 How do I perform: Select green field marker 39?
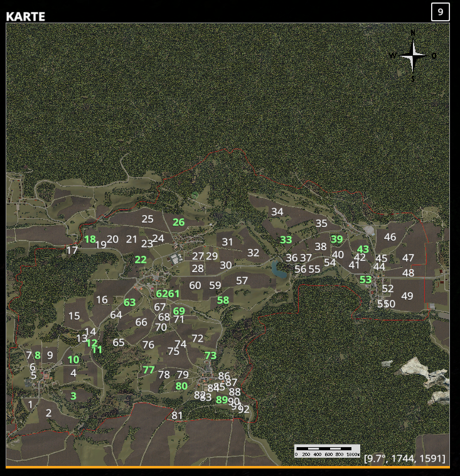336,239
